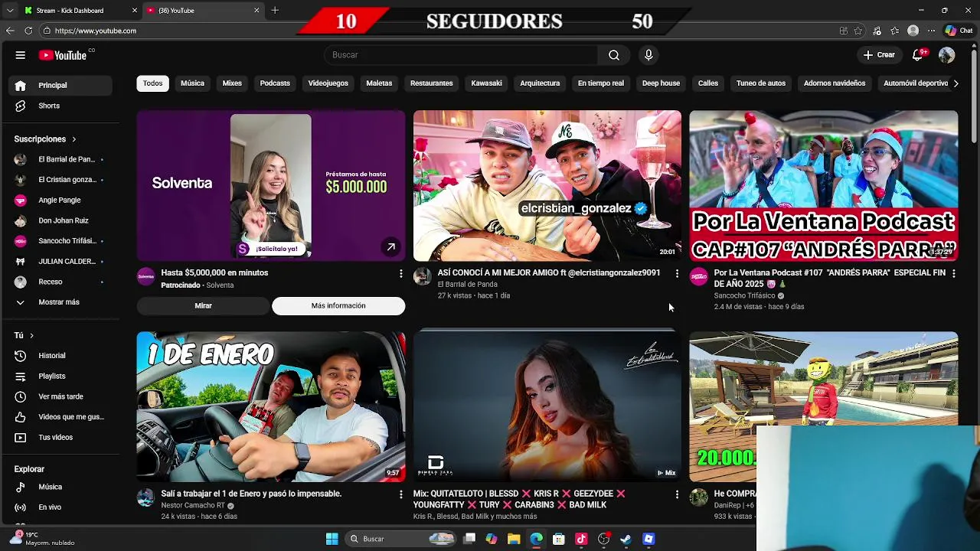Open Steam from the taskbar
This screenshot has height=551, width=980.
click(626, 539)
